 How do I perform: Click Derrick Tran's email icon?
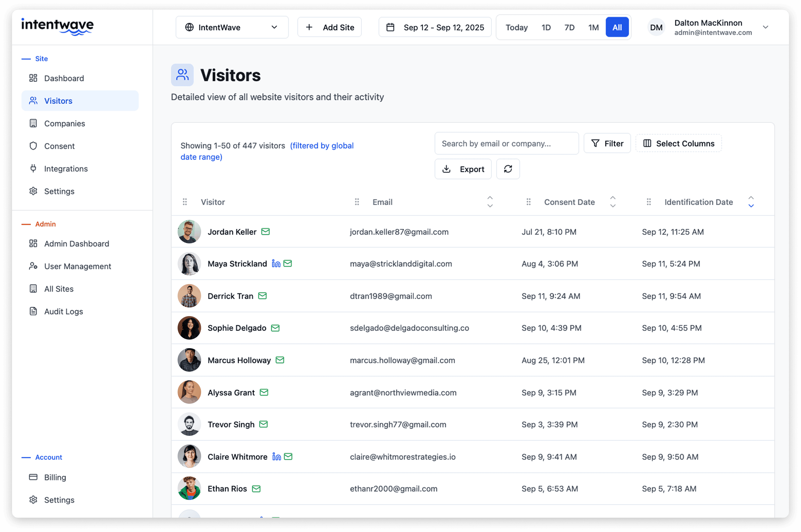[x=262, y=296]
